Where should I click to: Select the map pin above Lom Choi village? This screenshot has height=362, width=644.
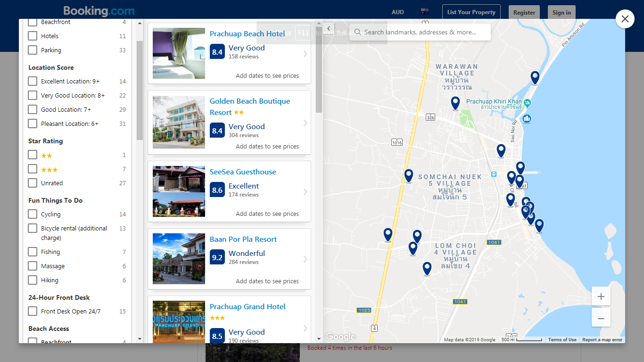tap(417, 237)
